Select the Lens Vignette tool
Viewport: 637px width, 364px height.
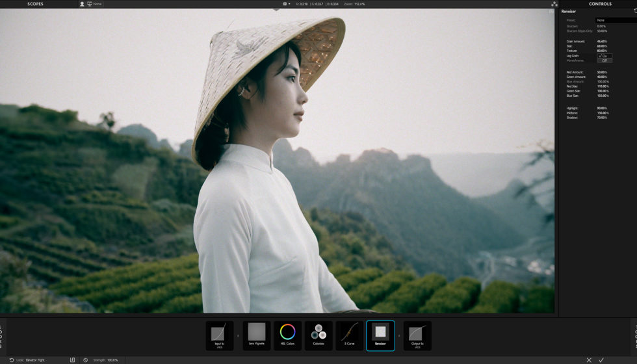click(257, 335)
